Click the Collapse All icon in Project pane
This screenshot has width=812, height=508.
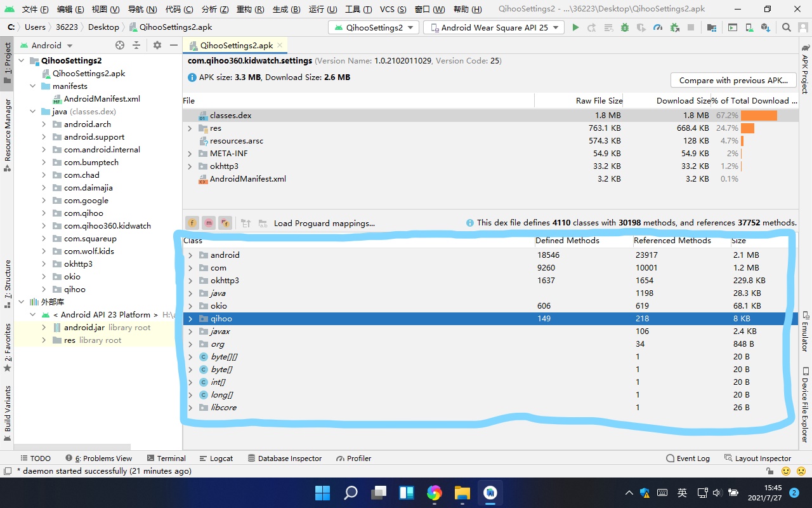136,45
